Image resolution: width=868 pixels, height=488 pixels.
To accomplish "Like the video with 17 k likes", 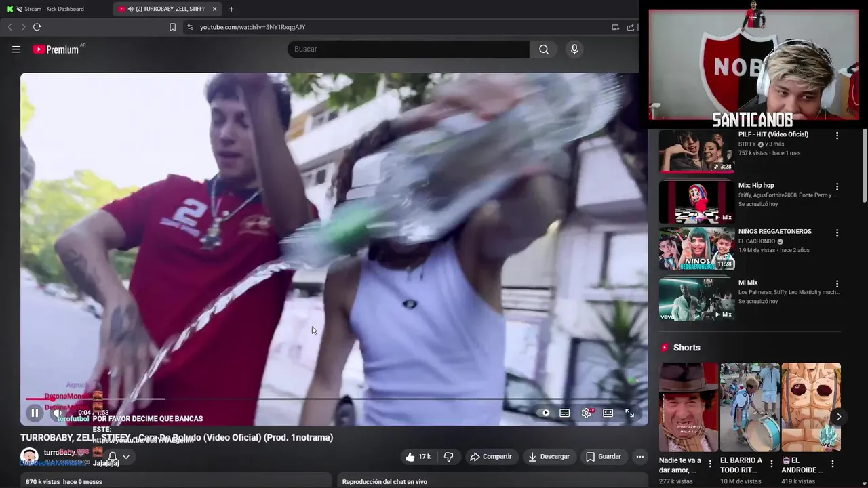I will (x=418, y=457).
